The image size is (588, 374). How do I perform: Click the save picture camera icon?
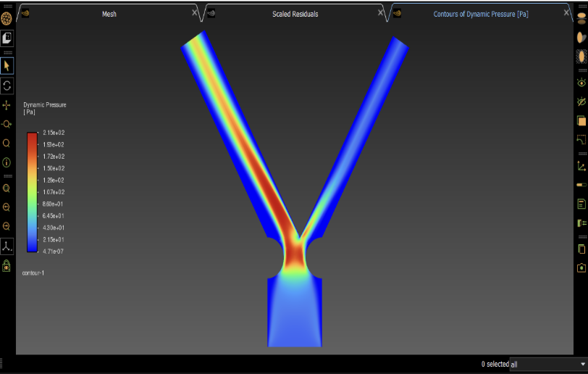pos(581,267)
